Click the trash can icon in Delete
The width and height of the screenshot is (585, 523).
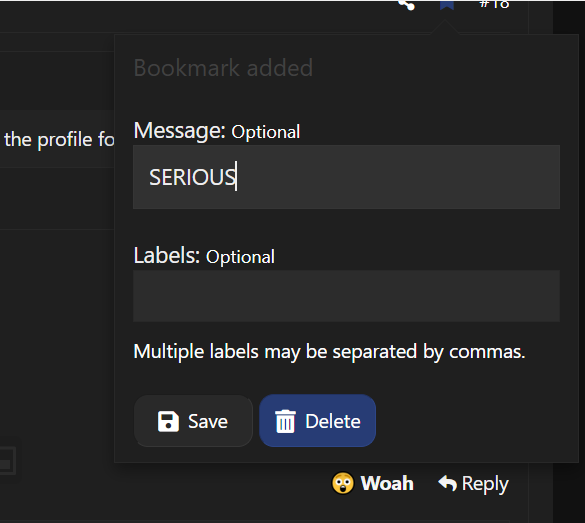pos(285,422)
